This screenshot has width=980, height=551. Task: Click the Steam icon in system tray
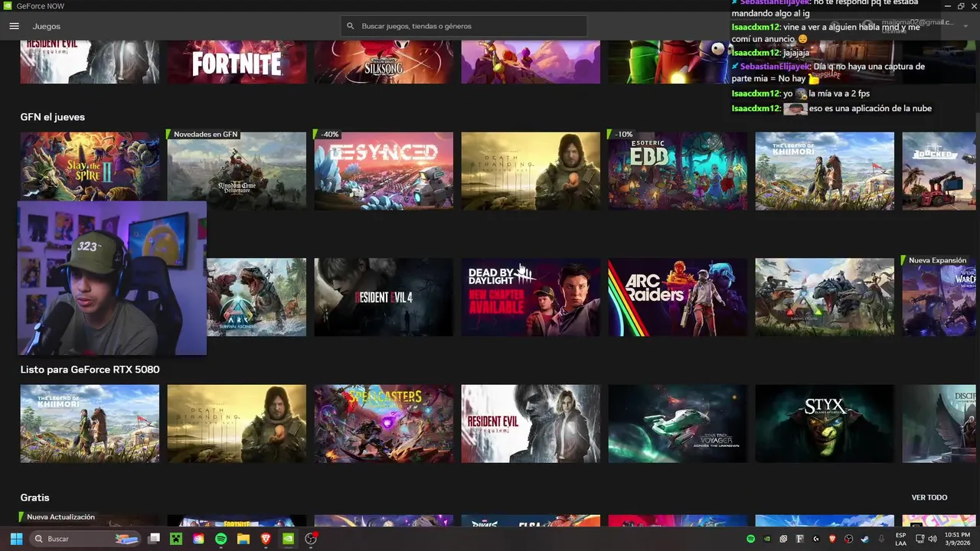[865, 539]
